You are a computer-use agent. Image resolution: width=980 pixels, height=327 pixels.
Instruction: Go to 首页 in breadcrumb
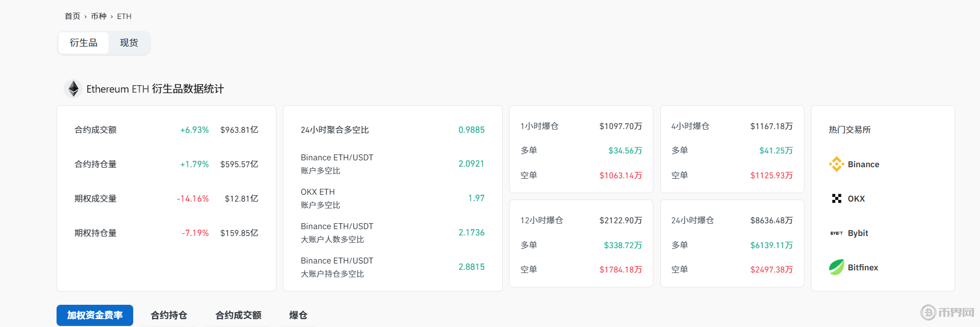tap(72, 16)
